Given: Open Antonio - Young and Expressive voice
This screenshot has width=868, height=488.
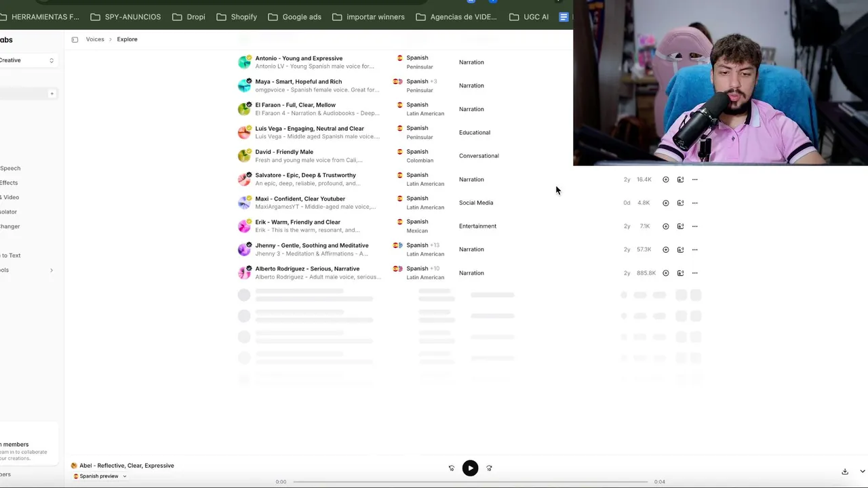Looking at the screenshot, I should coord(299,58).
